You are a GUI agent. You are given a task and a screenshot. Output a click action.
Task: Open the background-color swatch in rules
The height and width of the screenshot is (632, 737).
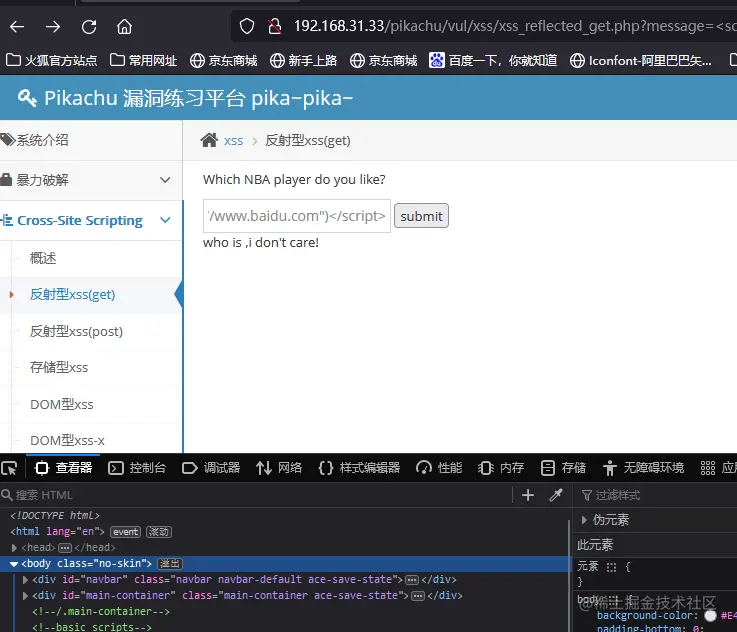[x=710, y=616]
